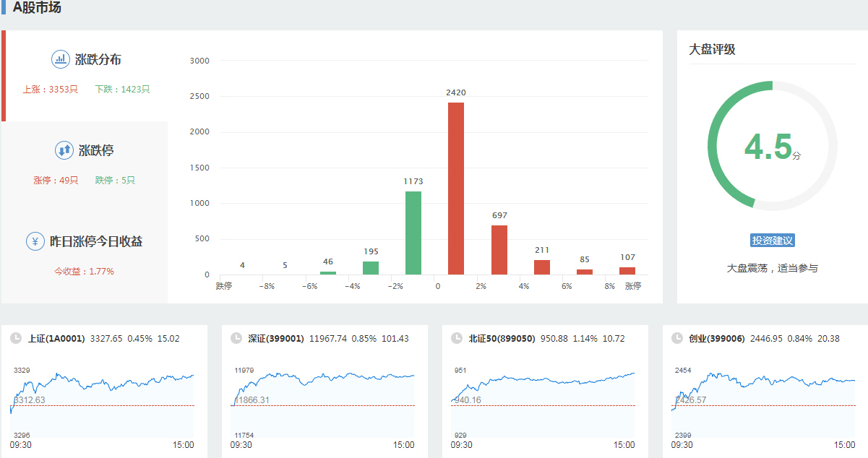This screenshot has height=458, width=868.
Task: Click the green bar labeled 1173
Action: point(413,233)
